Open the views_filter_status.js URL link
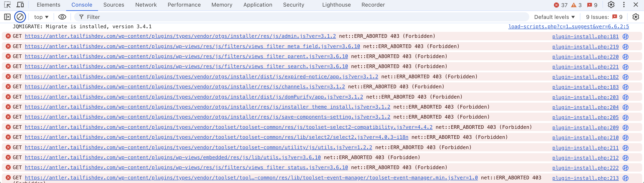Image resolution: width=644 pixels, height=183 pixels. [186, 167]
